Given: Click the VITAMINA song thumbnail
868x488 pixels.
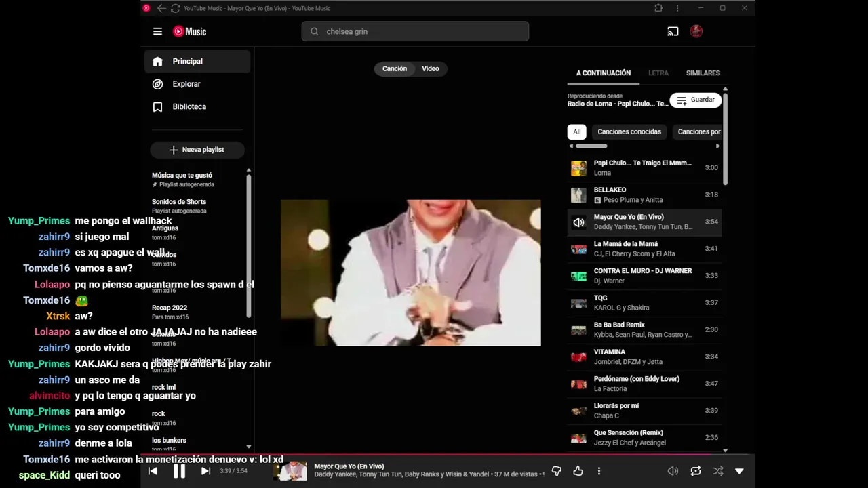Looking at the screenshot, I should pos(578,357).
